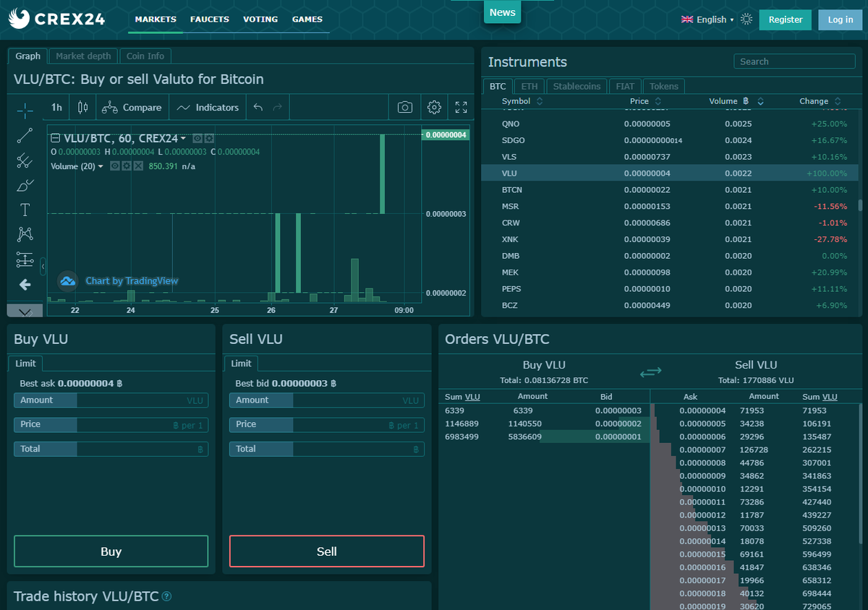868x610 pixels.
Task: Change the 1h chart interval
Action: pyautogui.click(x=56, y=107)
